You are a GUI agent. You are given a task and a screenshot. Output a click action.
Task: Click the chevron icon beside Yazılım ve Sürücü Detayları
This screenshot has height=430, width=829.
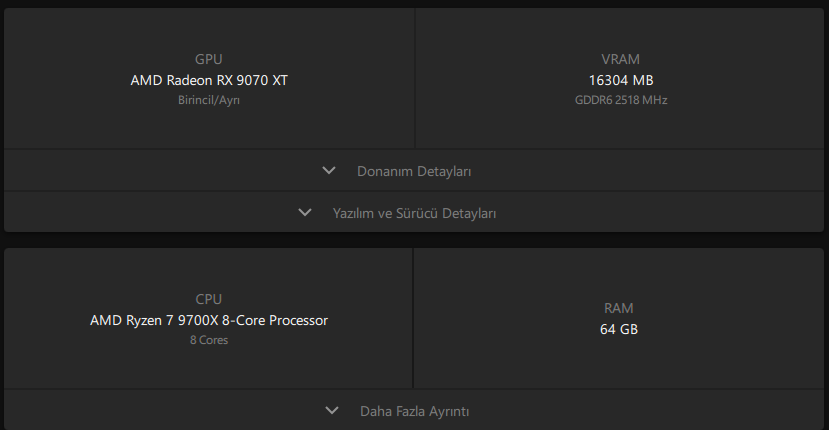pyautogui.click(x=305, y=213)
